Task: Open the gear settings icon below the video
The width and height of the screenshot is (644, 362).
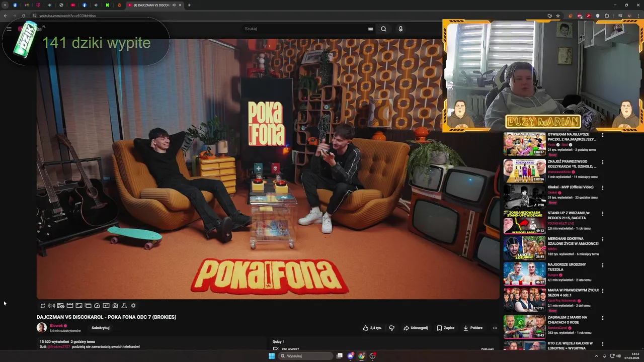Action: tap(133, 306)
